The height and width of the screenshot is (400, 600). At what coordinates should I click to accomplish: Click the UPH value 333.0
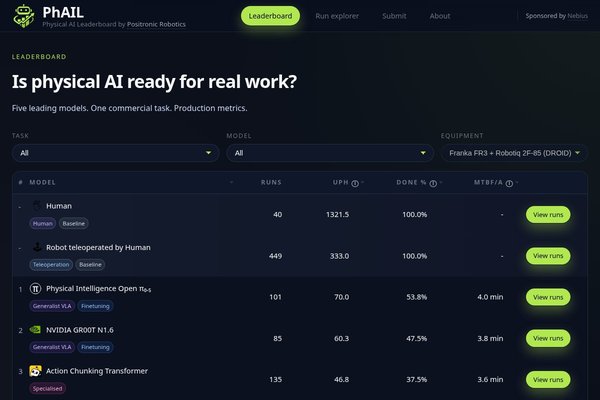coord(339,256)
